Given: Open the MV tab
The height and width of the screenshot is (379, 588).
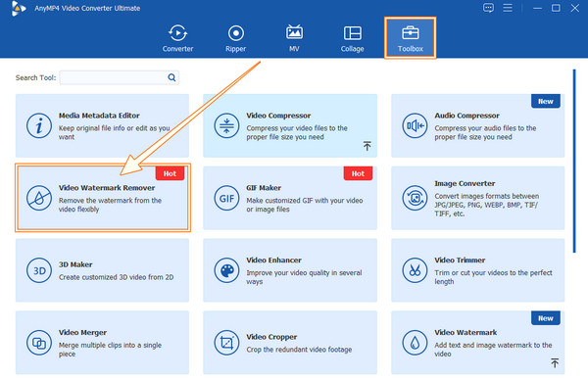Looking at the screenshot, I should [x=294, y=38].
